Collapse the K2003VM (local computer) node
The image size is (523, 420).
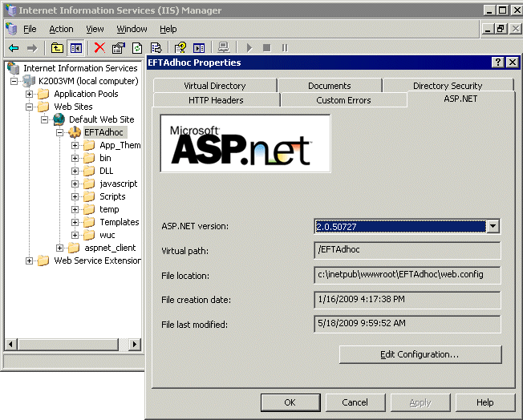pos(14,81)
